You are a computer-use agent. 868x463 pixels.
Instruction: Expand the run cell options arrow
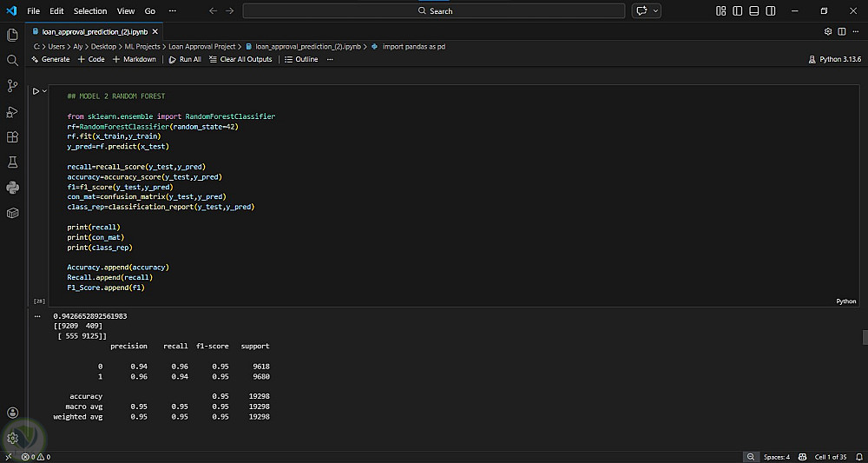(x=44, y=90)
